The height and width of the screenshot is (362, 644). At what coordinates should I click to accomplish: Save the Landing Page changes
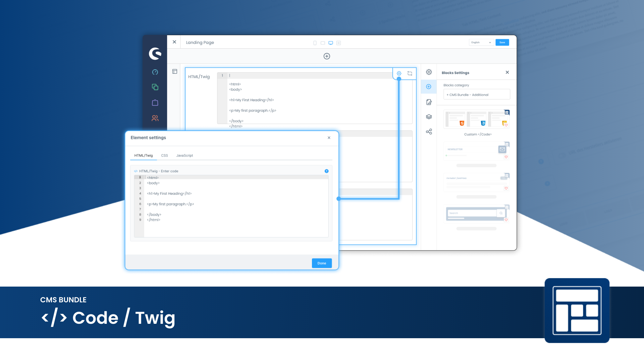502,43
